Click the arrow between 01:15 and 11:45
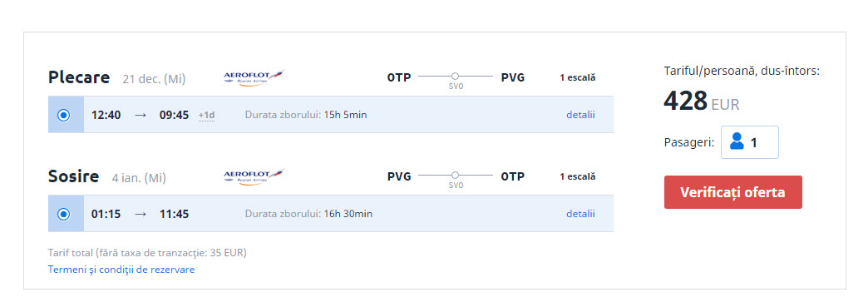Image resolution: width=868 pixels, height=307 pixels. (141, 214)
